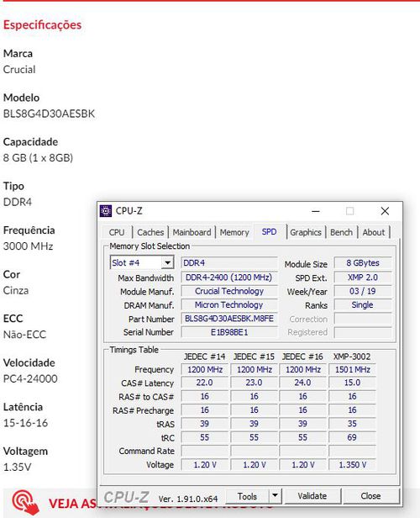Click the JEDEC #14 column header

(x=205, y=357)
